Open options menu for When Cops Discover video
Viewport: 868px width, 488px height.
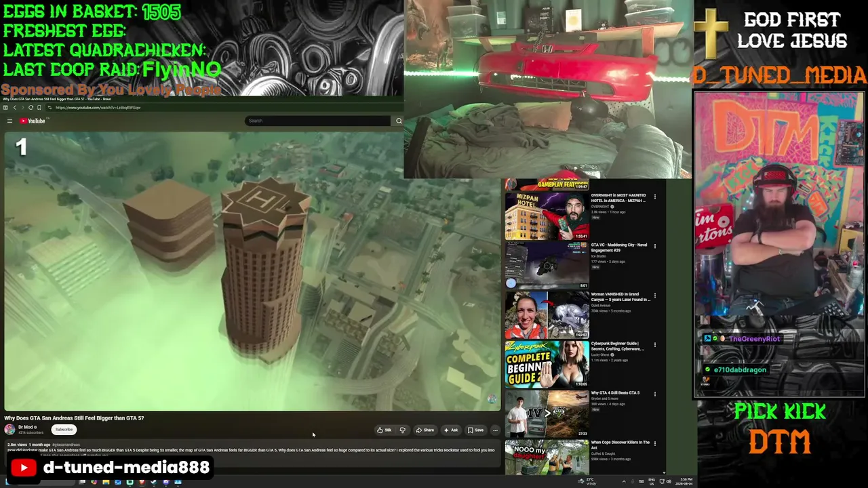pos(655,443)
